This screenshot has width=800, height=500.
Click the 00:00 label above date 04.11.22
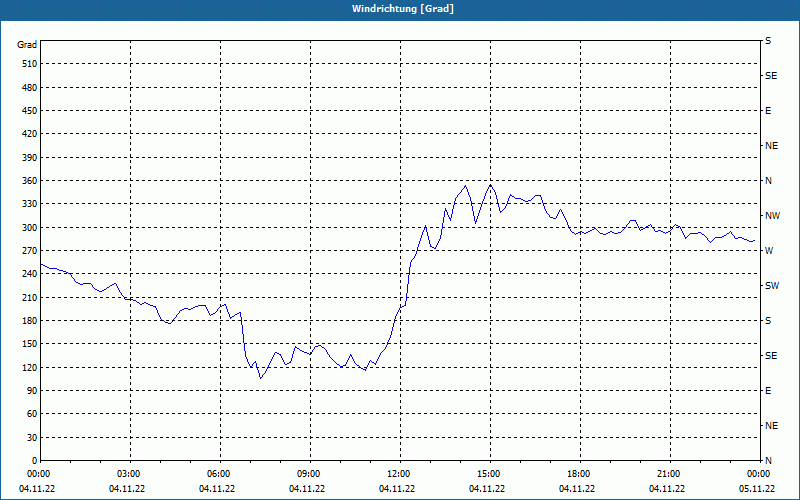click(x=37, y=474)
